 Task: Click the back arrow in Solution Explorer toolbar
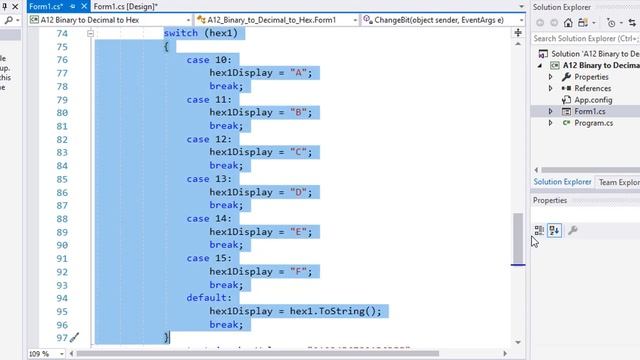point(540,23)
